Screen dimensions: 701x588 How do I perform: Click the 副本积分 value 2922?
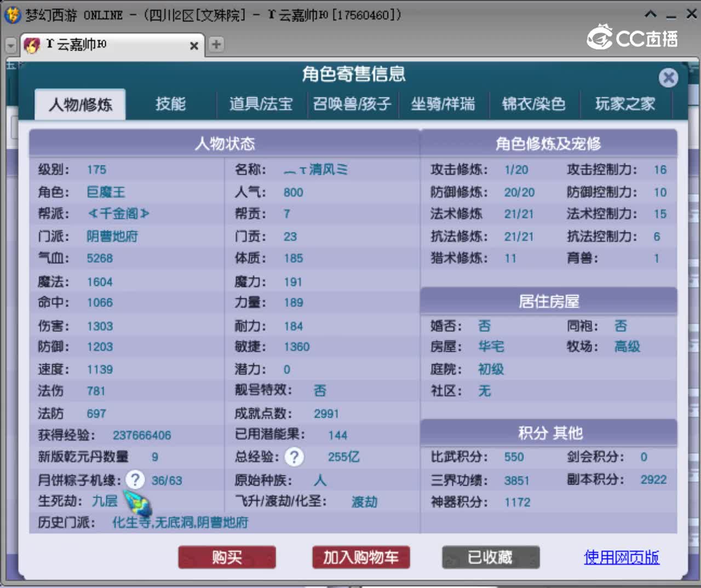(x=653, y=480)
